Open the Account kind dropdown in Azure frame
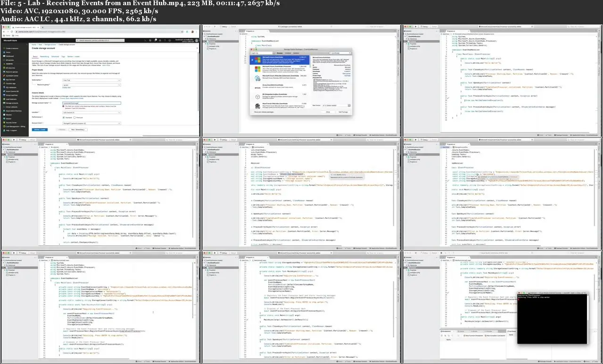This screenshot has height=364, width=603. coord(91,124)
